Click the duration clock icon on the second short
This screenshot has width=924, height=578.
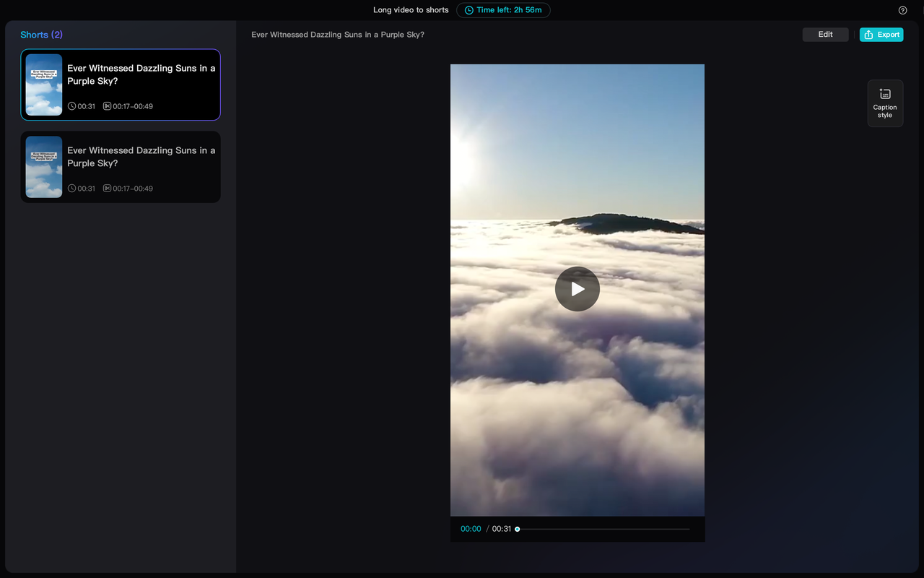click(x=71, y=189)
